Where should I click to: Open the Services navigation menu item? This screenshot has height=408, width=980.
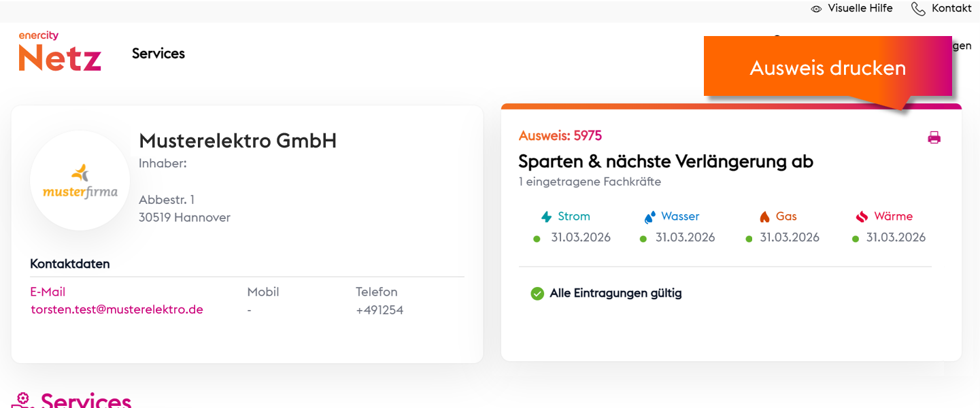[x=158, y=54]
